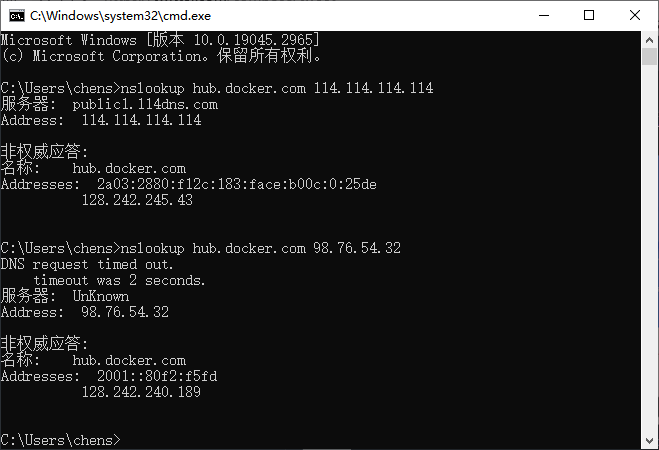Click the 'DNS request timed out.' line
Screen dimensions: 659x450
pos(87,264)
